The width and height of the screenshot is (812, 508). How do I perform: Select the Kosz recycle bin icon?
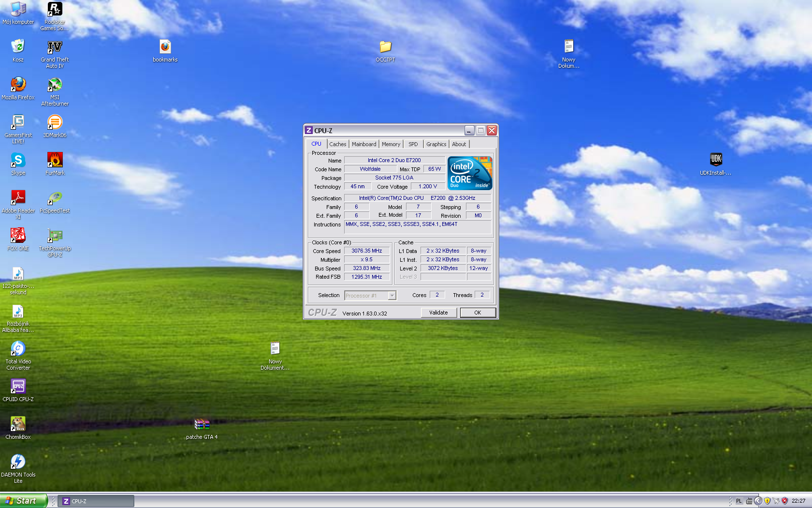pos(18,50)
